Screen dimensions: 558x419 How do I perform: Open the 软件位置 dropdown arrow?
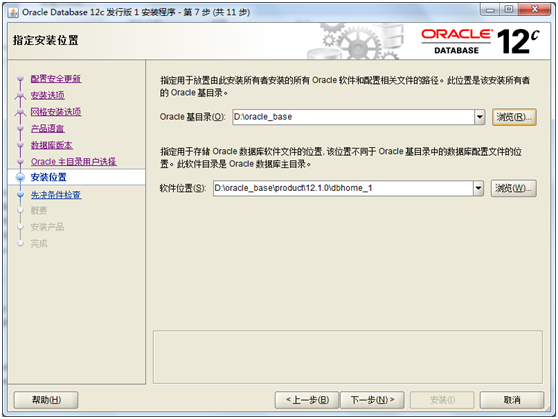pyautogui.click(x=478, y=188)
